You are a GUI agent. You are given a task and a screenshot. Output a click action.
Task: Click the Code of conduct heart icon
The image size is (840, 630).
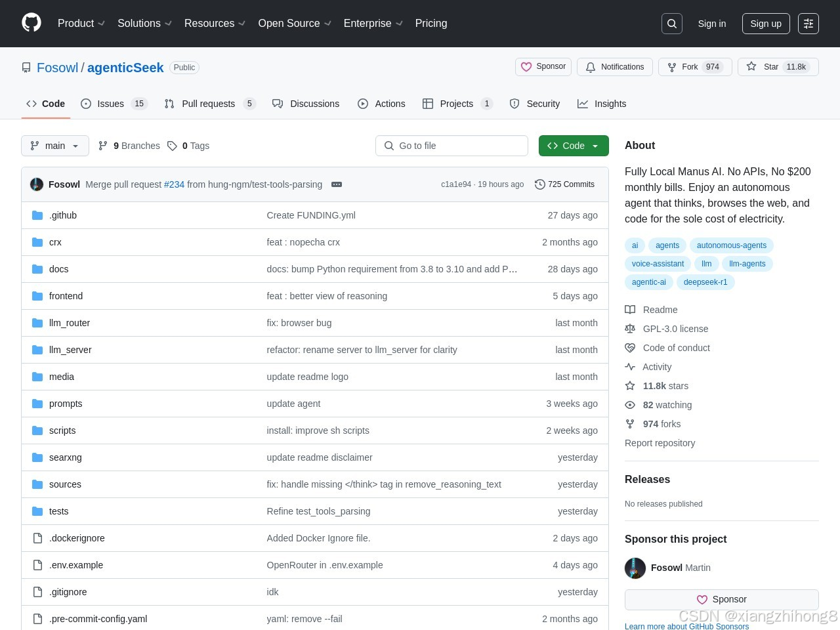pyautogui.click(x=630, y=348)
